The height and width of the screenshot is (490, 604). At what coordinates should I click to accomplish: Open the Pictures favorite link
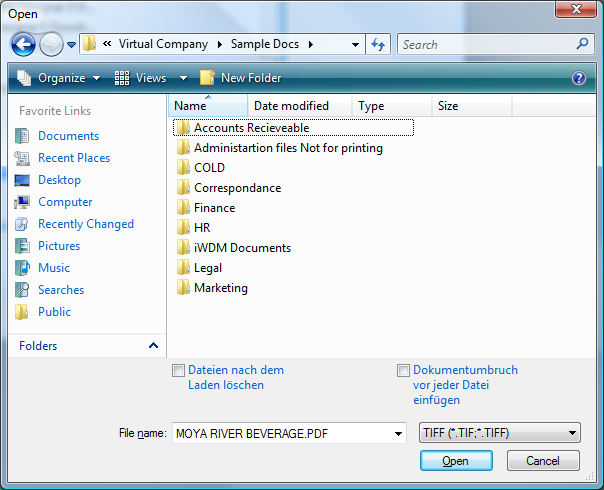click(x=59, y=246)
